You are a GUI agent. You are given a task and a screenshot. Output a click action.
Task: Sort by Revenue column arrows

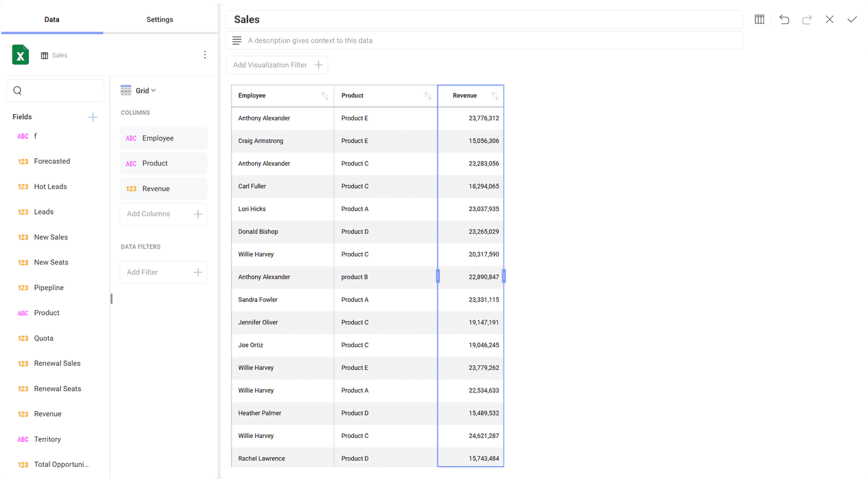[x=495, y=96]
